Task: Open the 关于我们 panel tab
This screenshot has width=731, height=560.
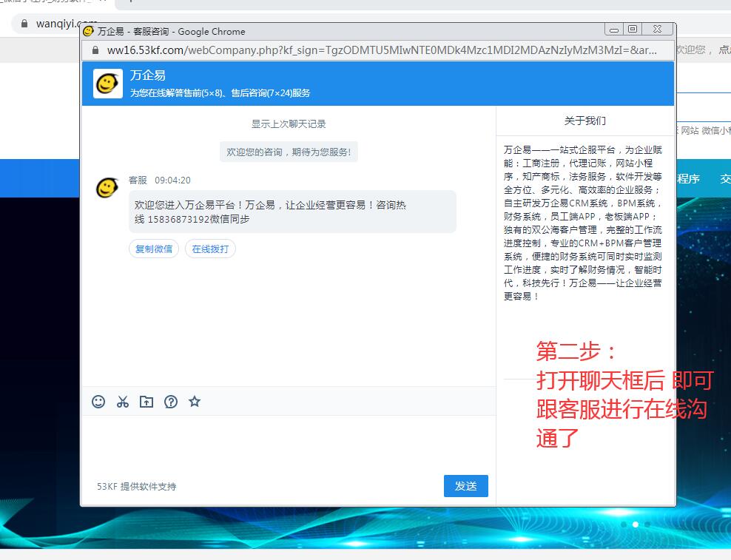Action: [585, 121]
